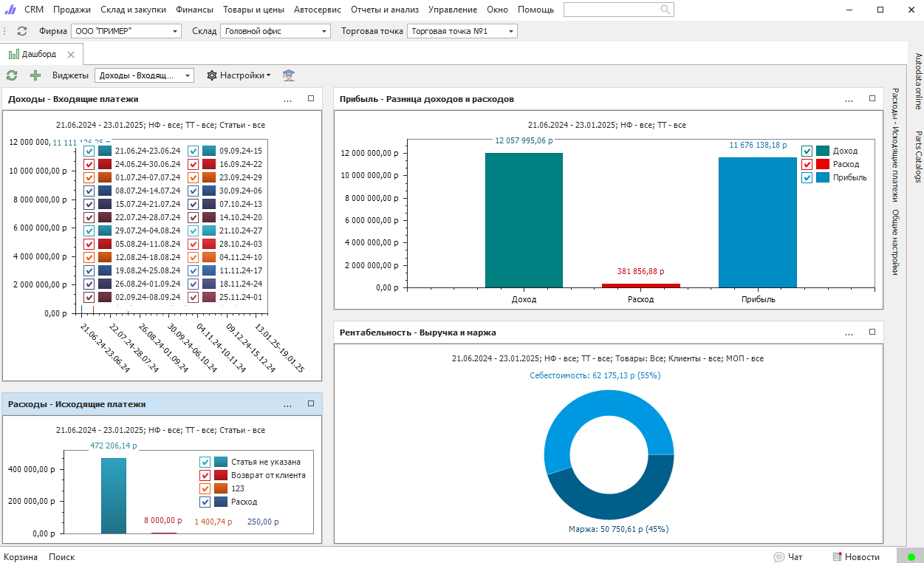The image size is (924, 563).
Task: Open the Отчеты и анализ menu
Action: [384, 10]
